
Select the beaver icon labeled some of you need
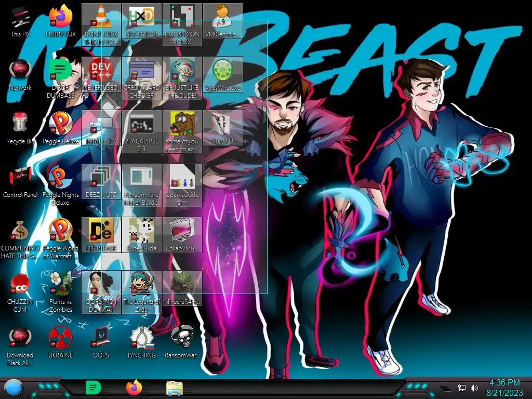click(182, 130)
